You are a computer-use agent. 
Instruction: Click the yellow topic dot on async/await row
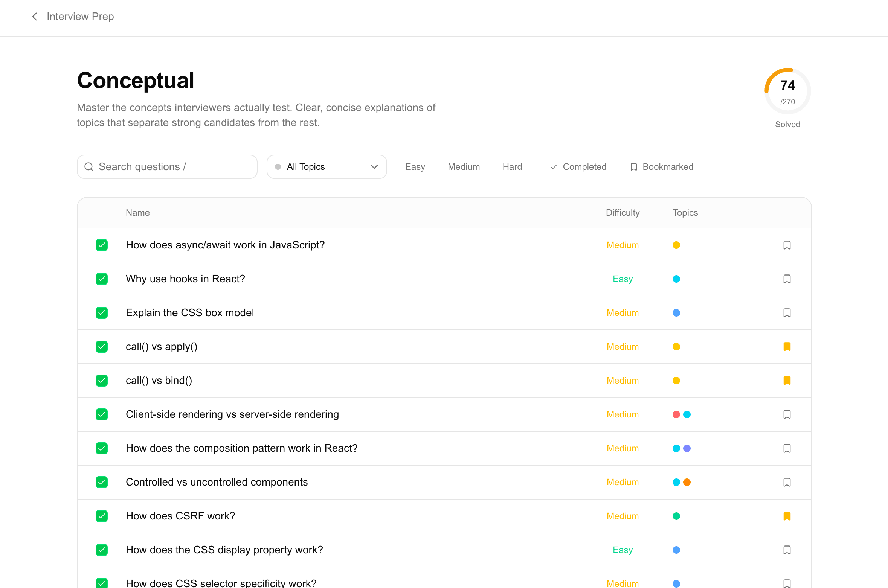[676, 245]
